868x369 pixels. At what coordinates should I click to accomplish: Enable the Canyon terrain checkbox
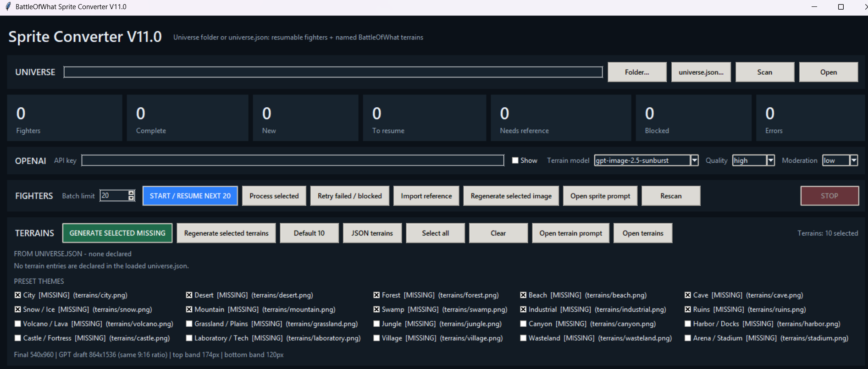pyautogui.click(x=523, y=324)
